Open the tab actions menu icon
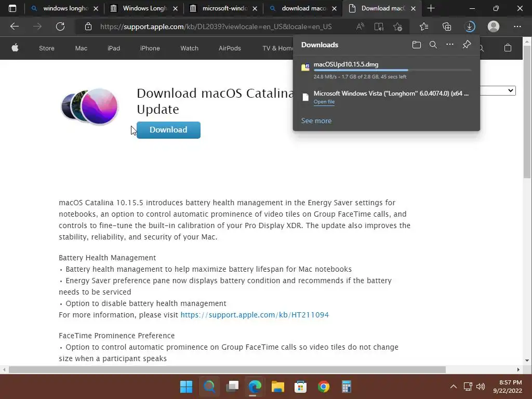Viewport: 532px width, 399px height. pos(12,8)
